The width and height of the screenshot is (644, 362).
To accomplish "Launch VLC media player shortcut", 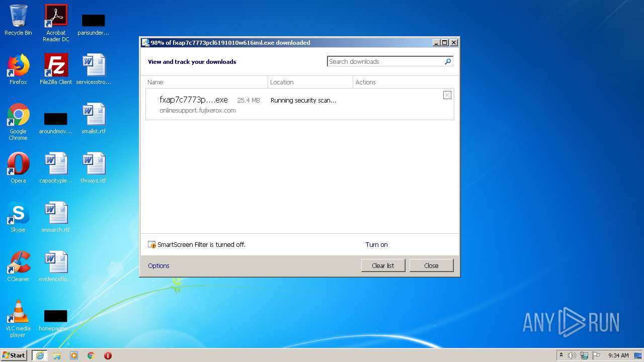I will click(x=18, y=319).
